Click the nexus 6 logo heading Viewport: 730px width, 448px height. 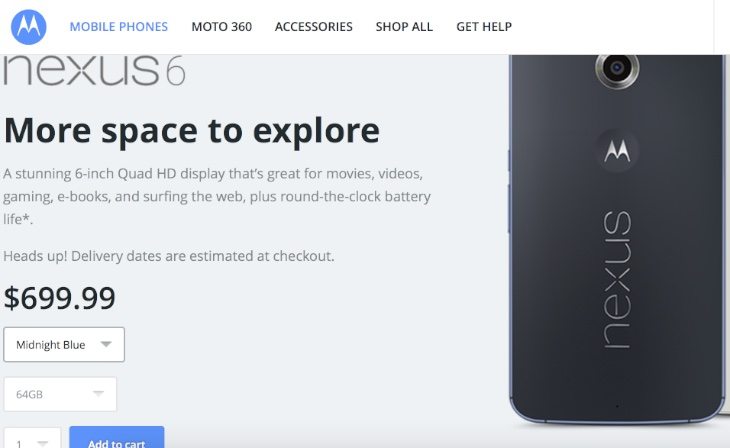95,71
